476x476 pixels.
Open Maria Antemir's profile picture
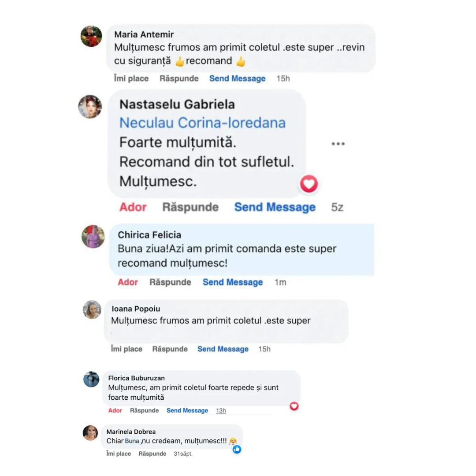[x=91, y=36]
